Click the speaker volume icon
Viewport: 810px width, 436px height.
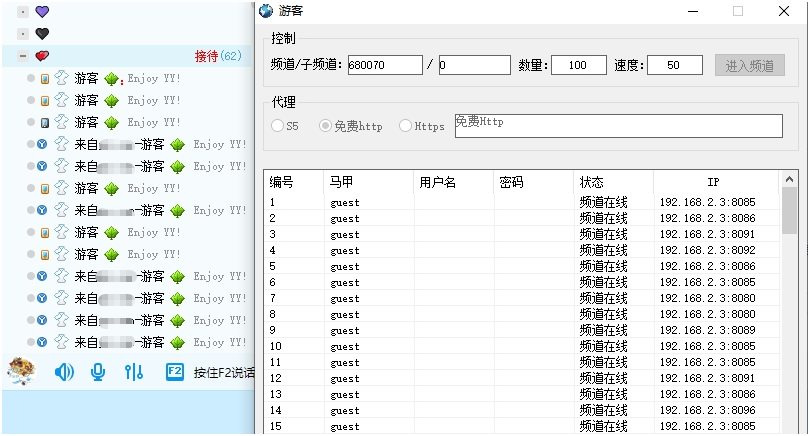click(64, 372)
